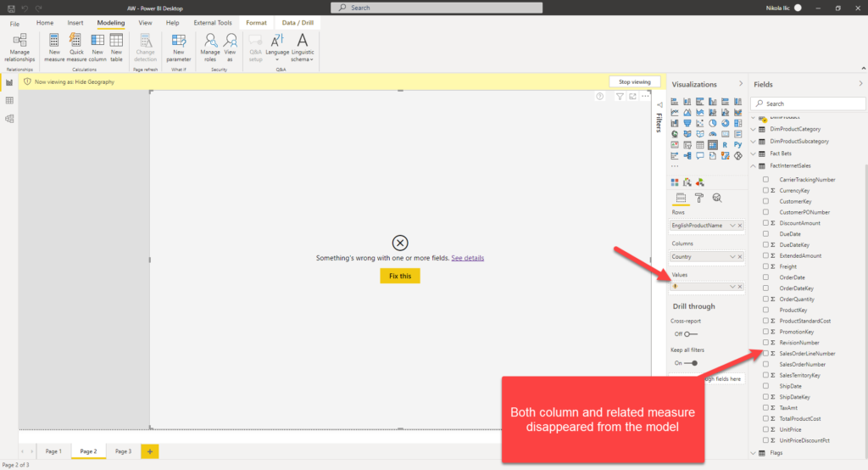Expand the Flags table
The height and width of the screenshot is (470, 868).
coord(754,453)
